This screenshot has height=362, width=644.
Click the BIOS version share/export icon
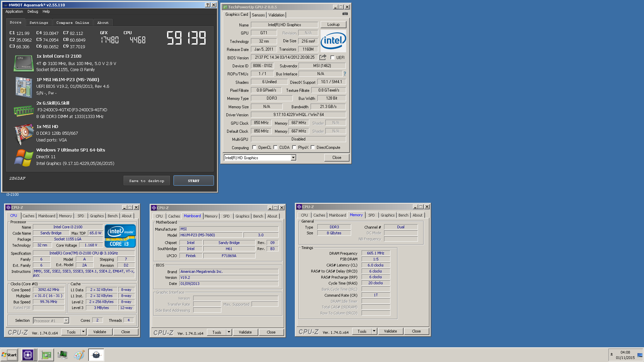coord(323,57)
